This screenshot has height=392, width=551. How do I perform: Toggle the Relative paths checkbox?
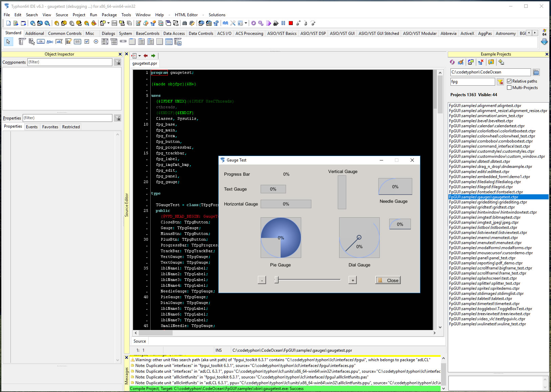(x=509, y=81)
